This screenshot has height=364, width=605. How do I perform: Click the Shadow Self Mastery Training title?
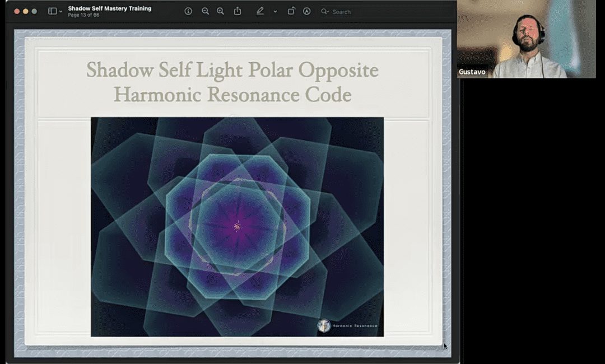109,8
